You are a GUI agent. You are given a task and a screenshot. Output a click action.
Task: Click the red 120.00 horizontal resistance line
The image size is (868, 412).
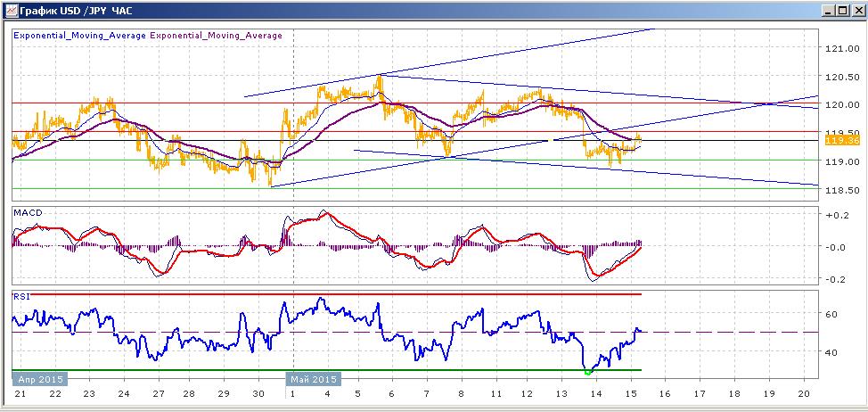[414, 103]
